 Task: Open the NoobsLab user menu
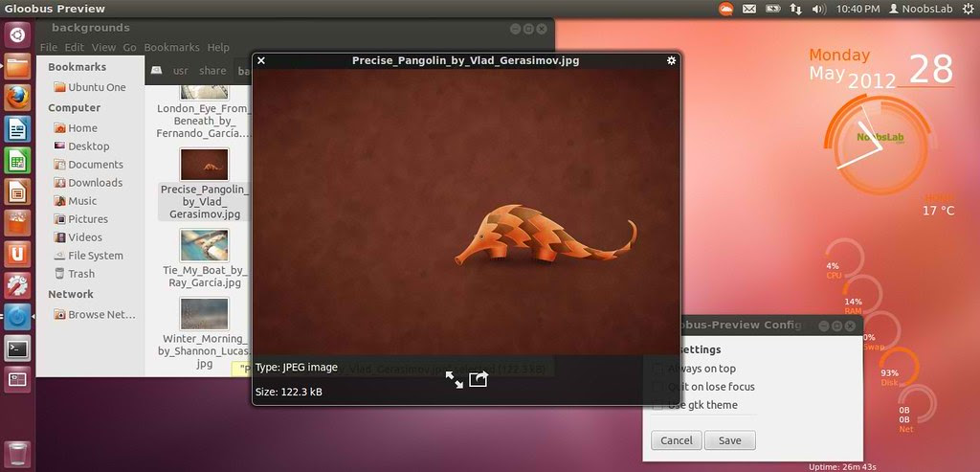coord(921,9)
